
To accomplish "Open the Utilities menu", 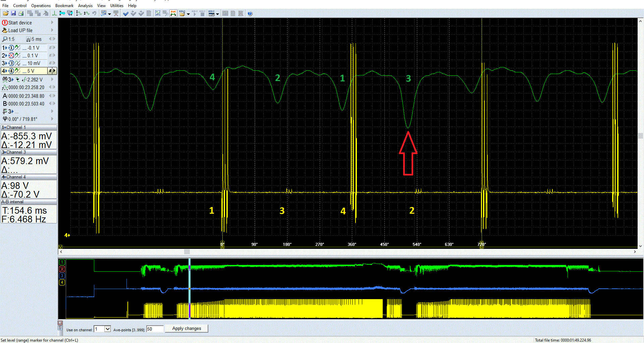I will [x=117, y=6].
